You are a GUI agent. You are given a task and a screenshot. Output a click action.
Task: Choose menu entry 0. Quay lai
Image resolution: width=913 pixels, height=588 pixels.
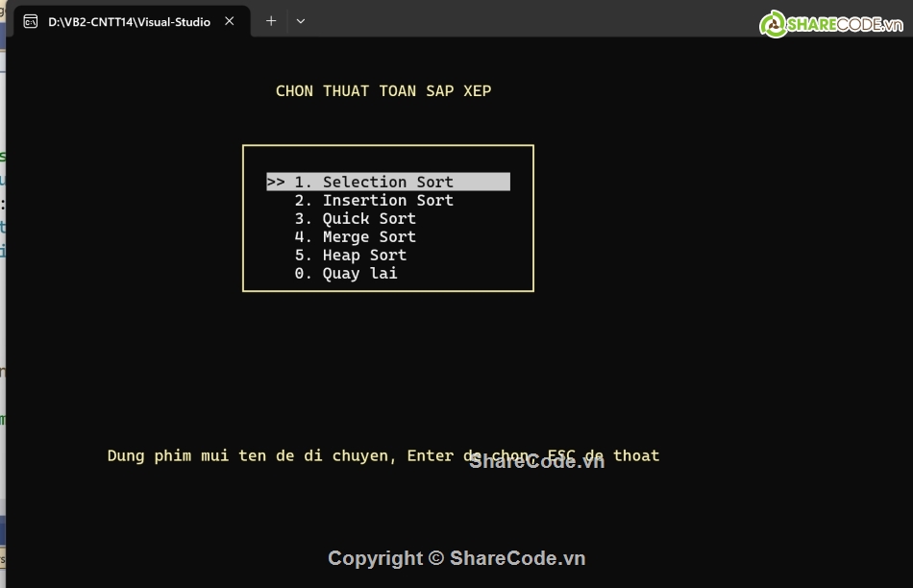(x=346, y=273)
